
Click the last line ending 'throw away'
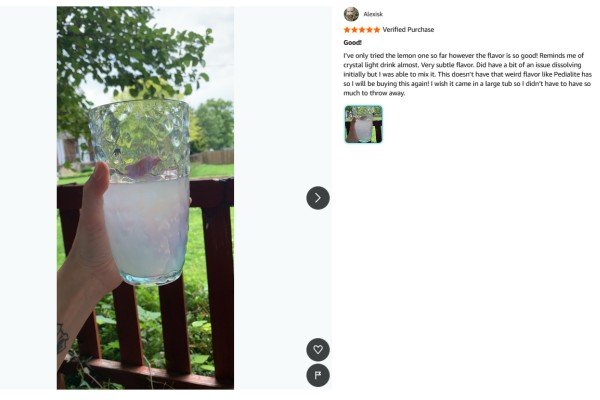(x=374, y=93)
